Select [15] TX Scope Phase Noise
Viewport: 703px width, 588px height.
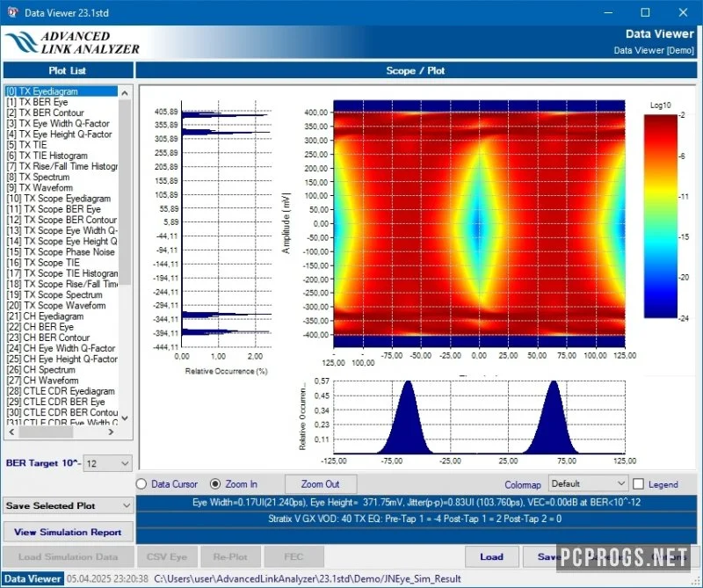62,252
